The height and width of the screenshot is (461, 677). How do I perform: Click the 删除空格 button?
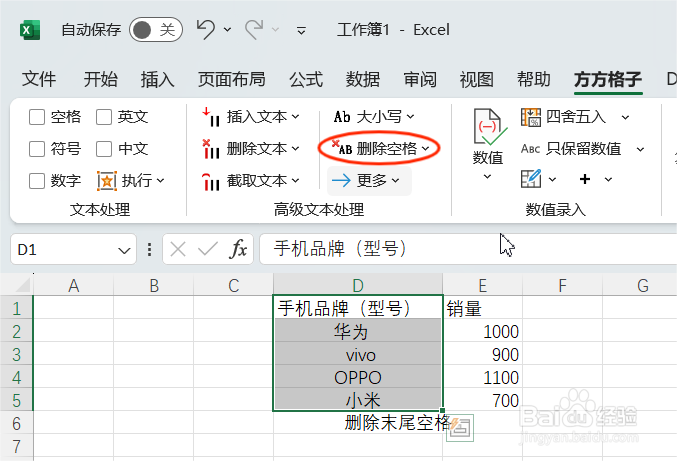[x=379, y=148]
